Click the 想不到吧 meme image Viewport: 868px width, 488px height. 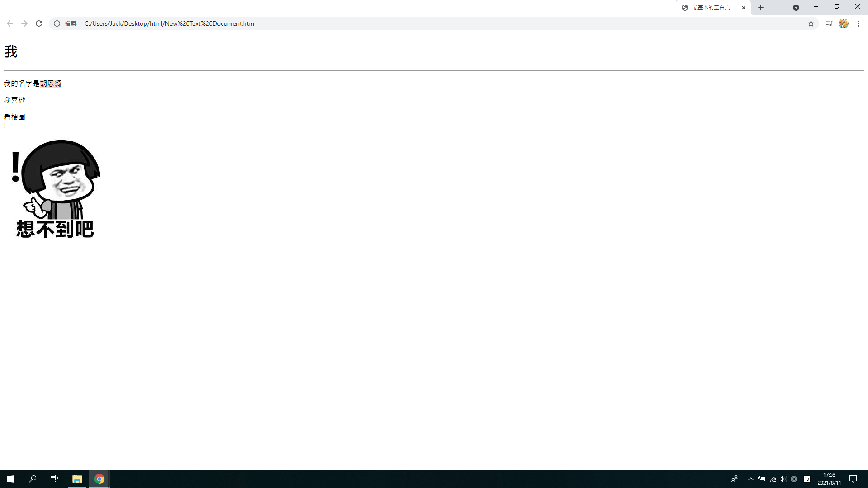[55, 189]
